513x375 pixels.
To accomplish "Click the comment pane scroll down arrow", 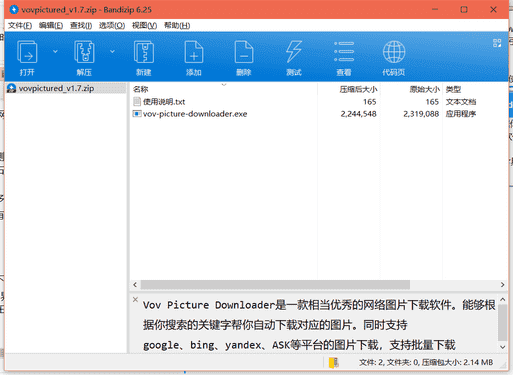I will (x=503, y=347).
